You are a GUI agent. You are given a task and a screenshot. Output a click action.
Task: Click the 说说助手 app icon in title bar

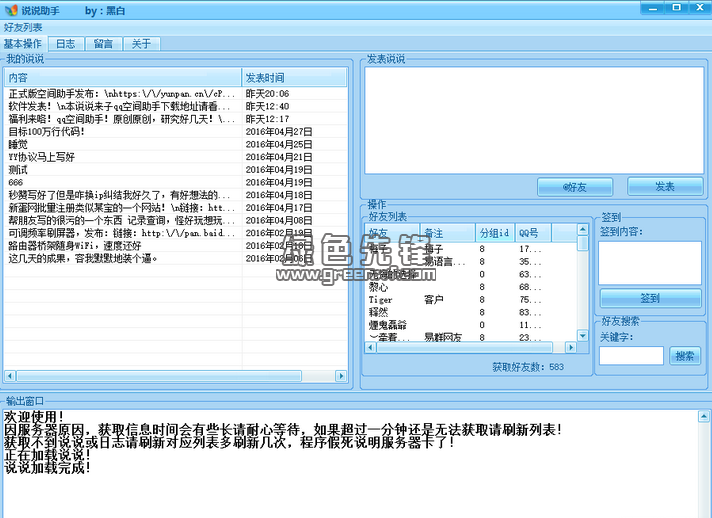click(x=11, y=10)
